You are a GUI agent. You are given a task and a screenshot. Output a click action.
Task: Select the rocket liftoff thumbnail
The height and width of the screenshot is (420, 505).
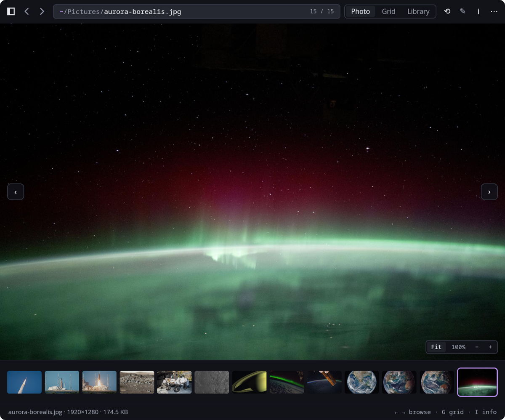[x=99, y=382]
